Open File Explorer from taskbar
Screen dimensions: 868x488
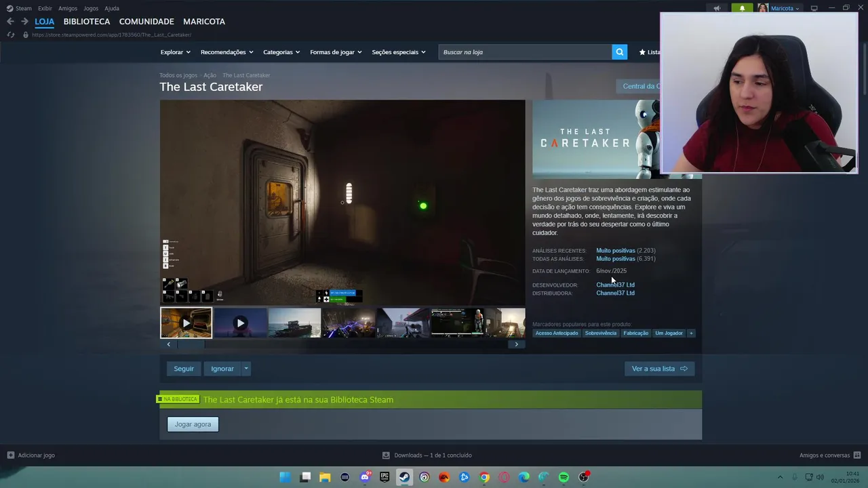325,477
